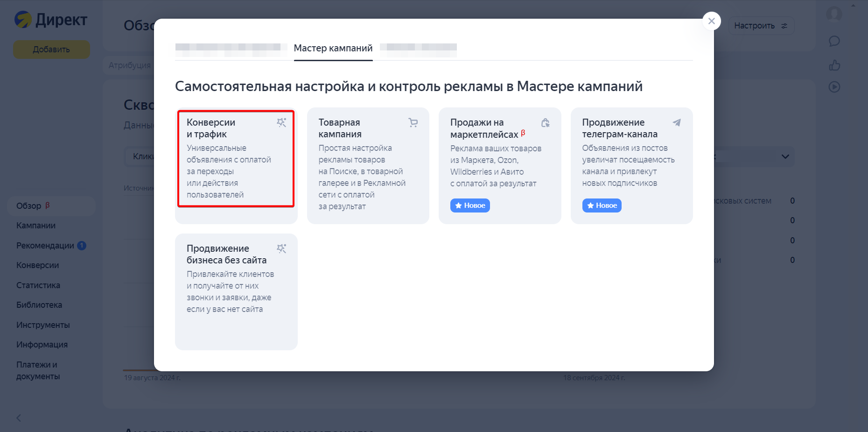Open 'Библиотека' in the sidebar
868x432 pixels.
click(39, 305)
